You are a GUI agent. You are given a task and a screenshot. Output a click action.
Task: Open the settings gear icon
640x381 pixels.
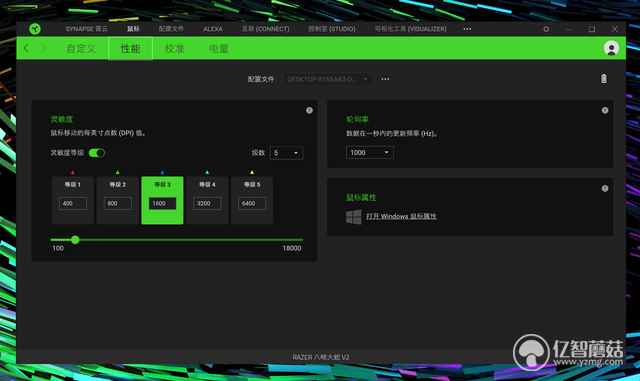[x=546, y=29]
